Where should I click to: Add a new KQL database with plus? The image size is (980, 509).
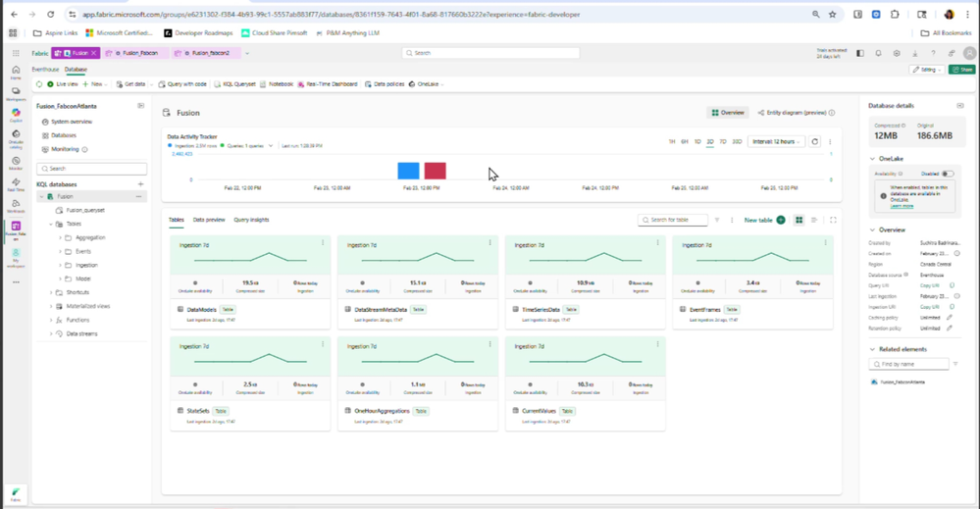pos(140,184)
